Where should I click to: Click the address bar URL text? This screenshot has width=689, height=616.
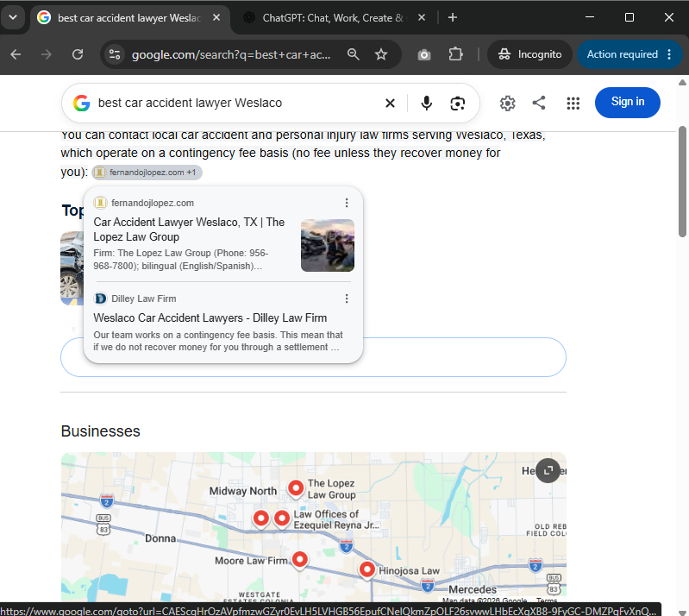coord(231,54)
